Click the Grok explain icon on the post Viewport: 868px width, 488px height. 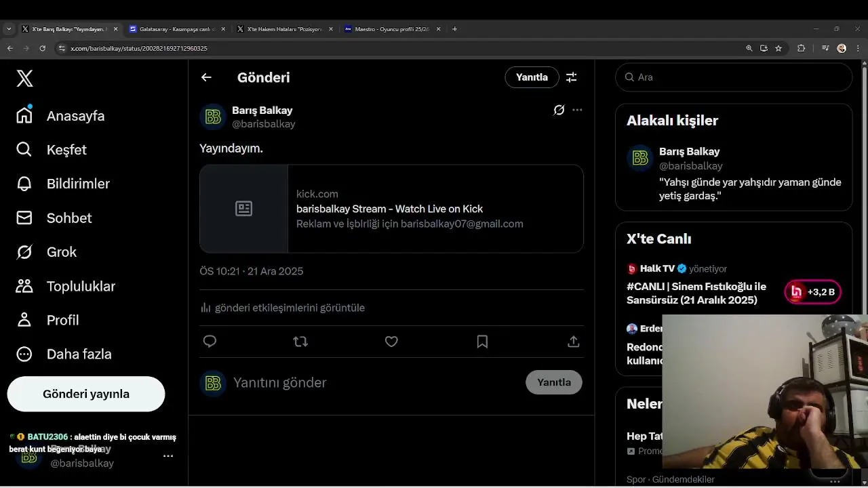coord(559,110)
